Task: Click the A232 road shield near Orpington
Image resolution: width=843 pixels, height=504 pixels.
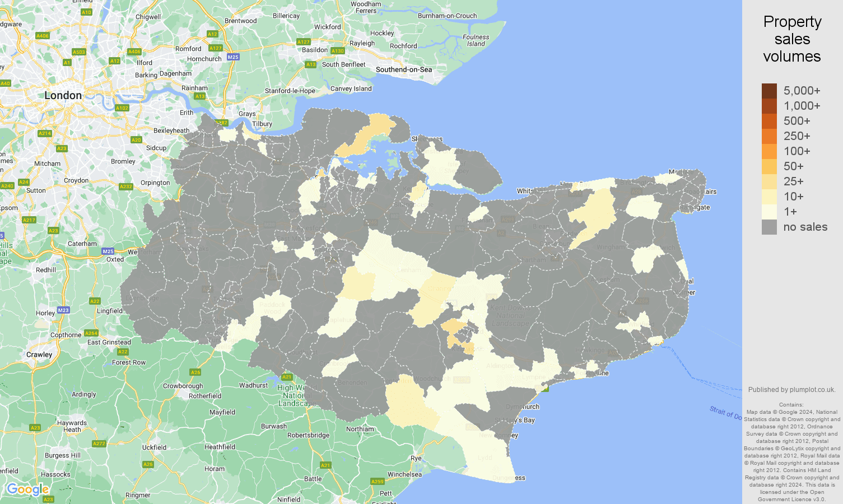Action: click(x=126, y=187)
